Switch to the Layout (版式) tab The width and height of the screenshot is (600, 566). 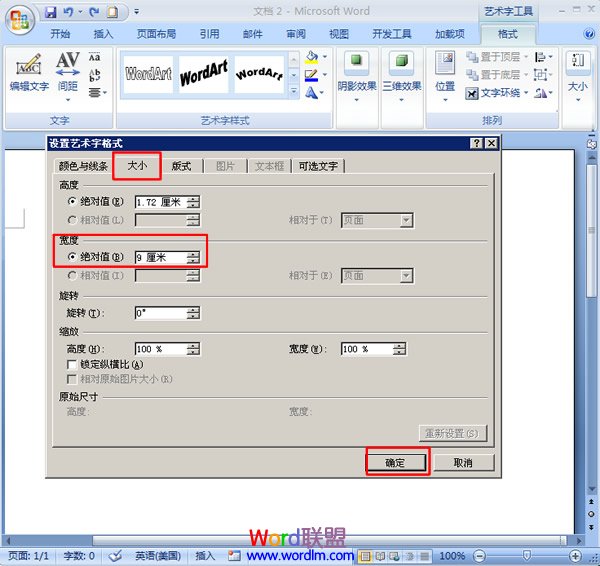181,166
